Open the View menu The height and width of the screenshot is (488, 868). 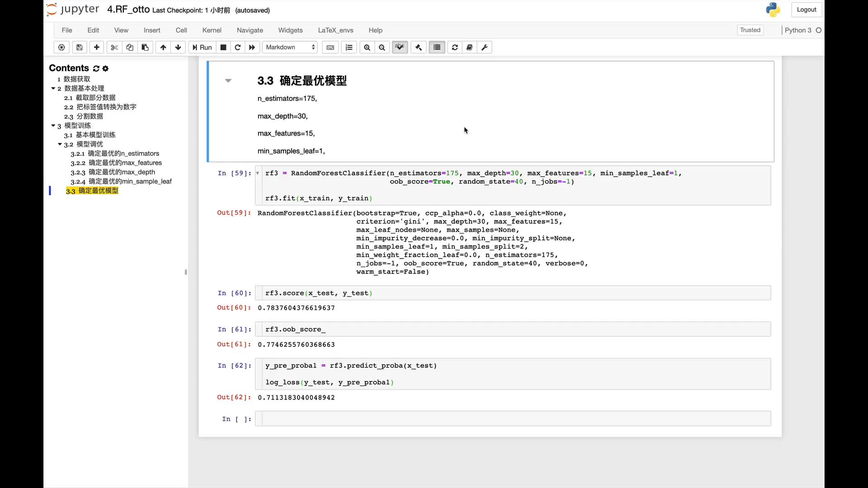(121, 30)
